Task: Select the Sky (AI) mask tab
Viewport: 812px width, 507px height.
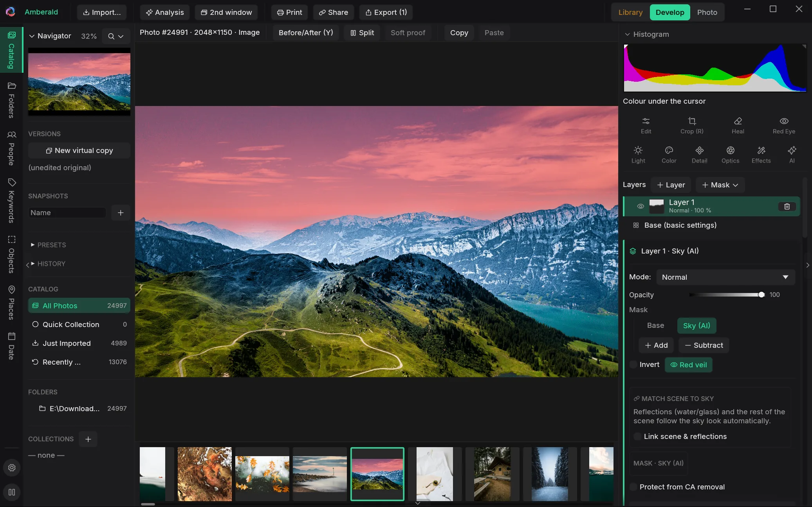Action: click(697, 325)
